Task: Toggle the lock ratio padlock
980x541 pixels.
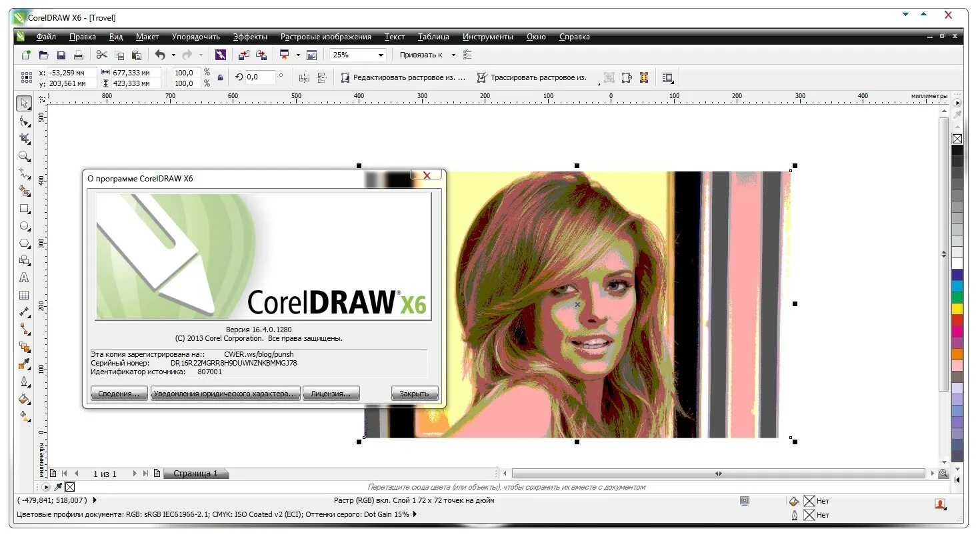Action: [x=220, y=77]
